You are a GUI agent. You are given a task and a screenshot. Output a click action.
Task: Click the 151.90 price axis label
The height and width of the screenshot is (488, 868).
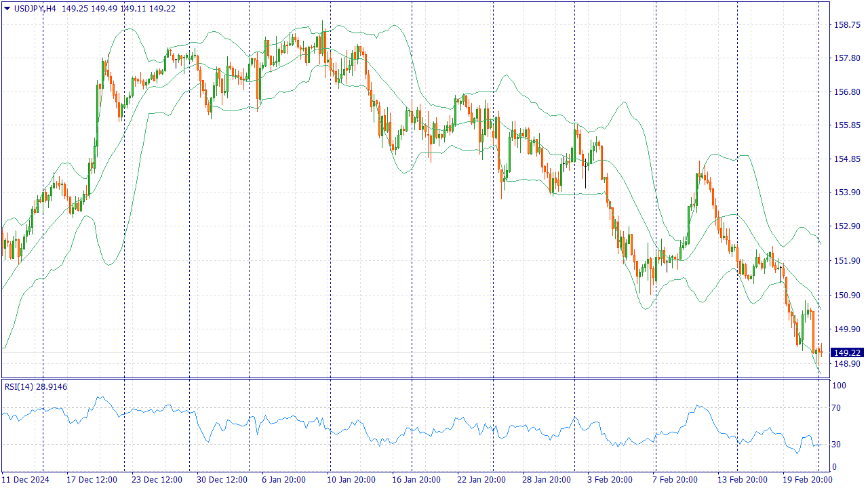pos(847,261)
